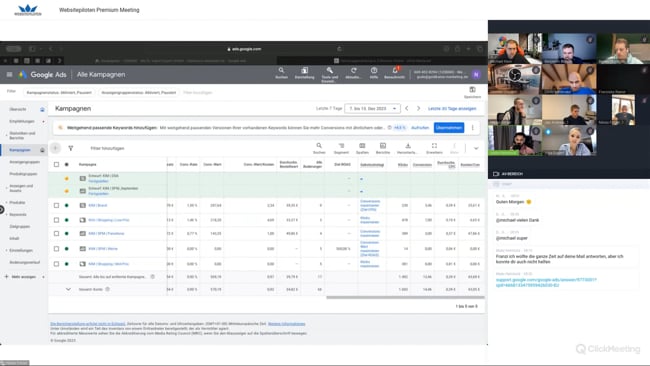This screenshot has height=366, width=650.
Task: Click browser back arrow
Action: [51, 49]
